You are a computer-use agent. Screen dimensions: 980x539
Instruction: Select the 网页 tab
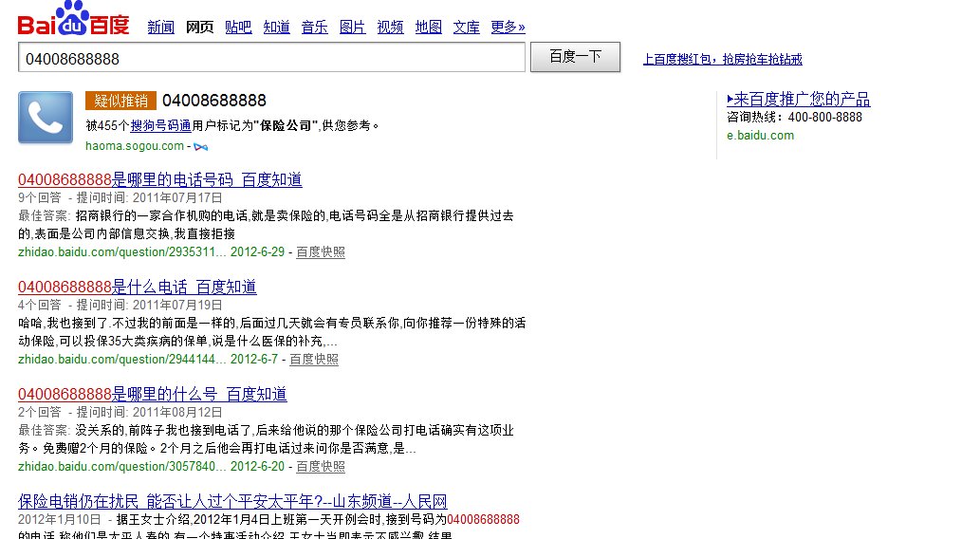click(199, 27)
